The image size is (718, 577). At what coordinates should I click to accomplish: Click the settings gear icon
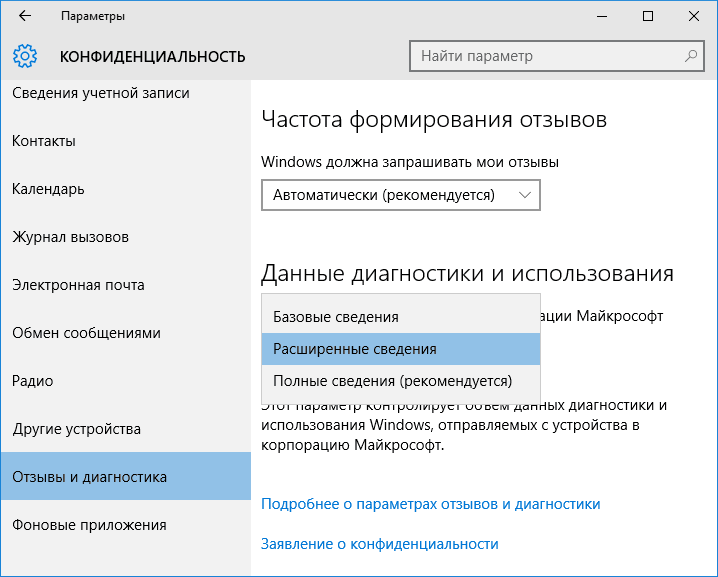click(x=26, y=56)
